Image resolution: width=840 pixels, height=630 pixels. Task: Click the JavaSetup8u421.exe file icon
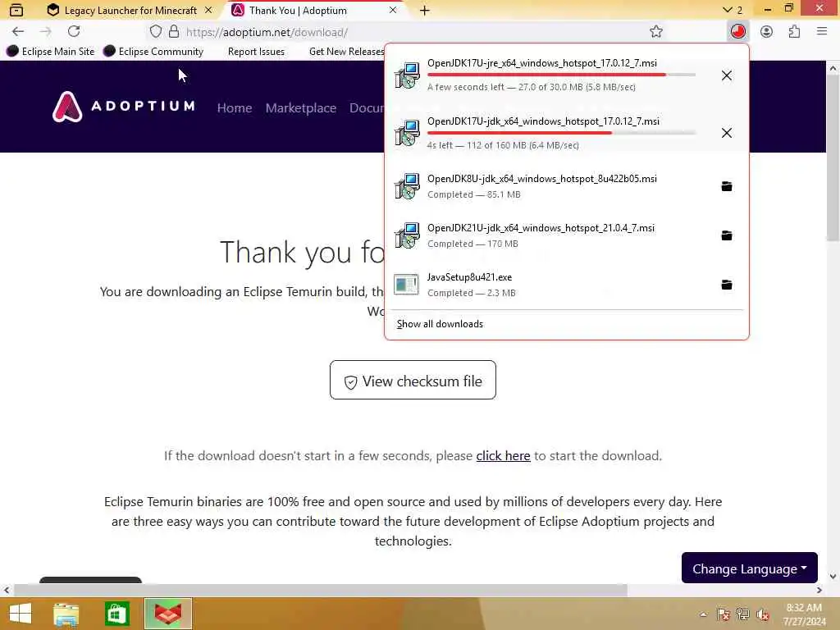tap(406, 285)
